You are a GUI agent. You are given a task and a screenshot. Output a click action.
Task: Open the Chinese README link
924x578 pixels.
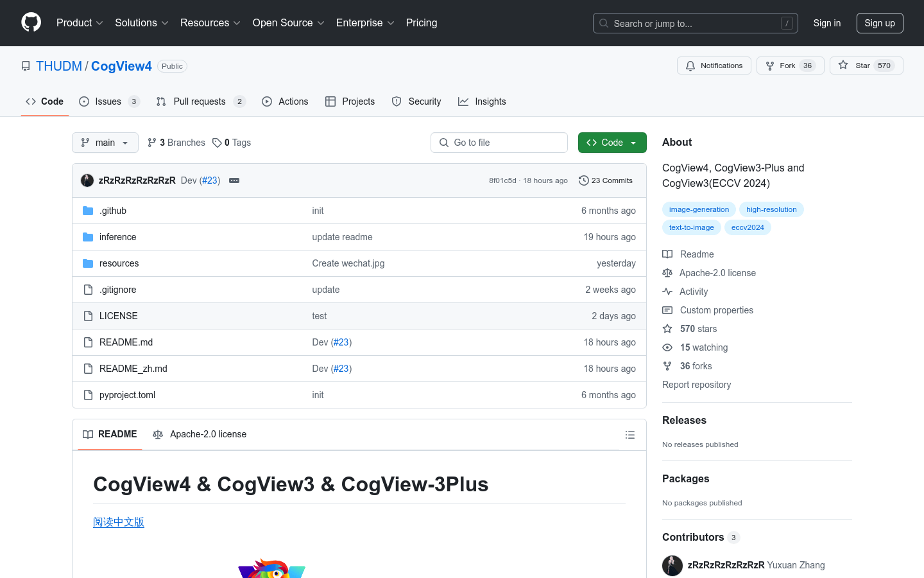119,522
